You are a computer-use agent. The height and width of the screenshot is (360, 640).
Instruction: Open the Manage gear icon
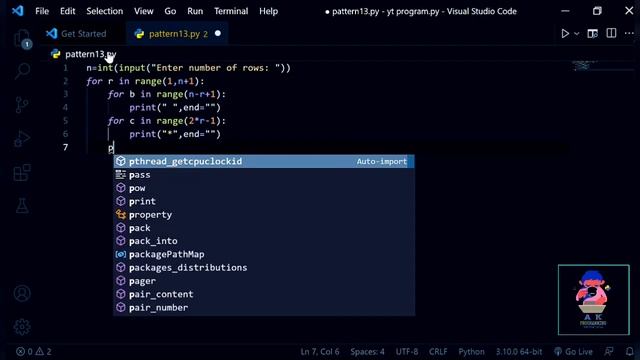click(x=22, y=327)
